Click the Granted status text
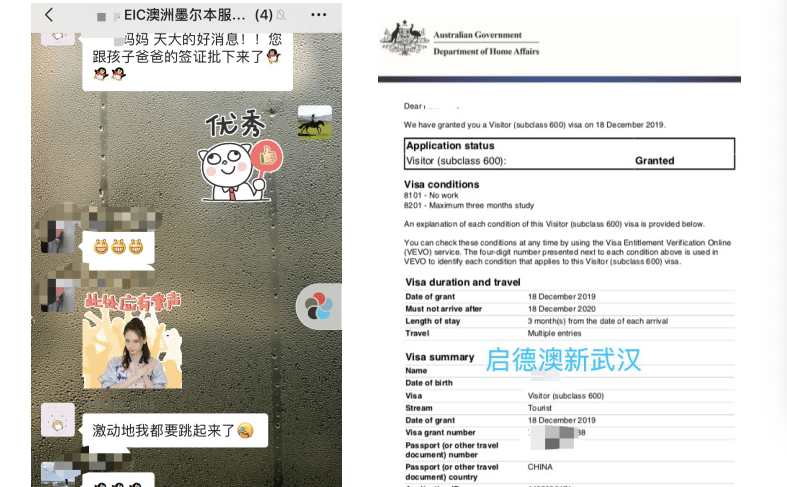The width and height of the screenshot is (787, 487). click(x=654, y=161)
